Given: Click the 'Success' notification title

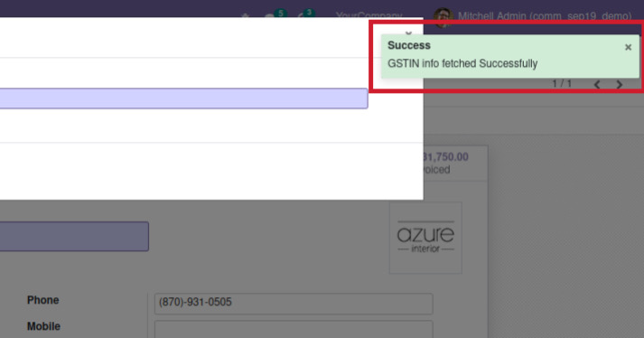Looking at the screenshot, I should [x=408, y=45].
